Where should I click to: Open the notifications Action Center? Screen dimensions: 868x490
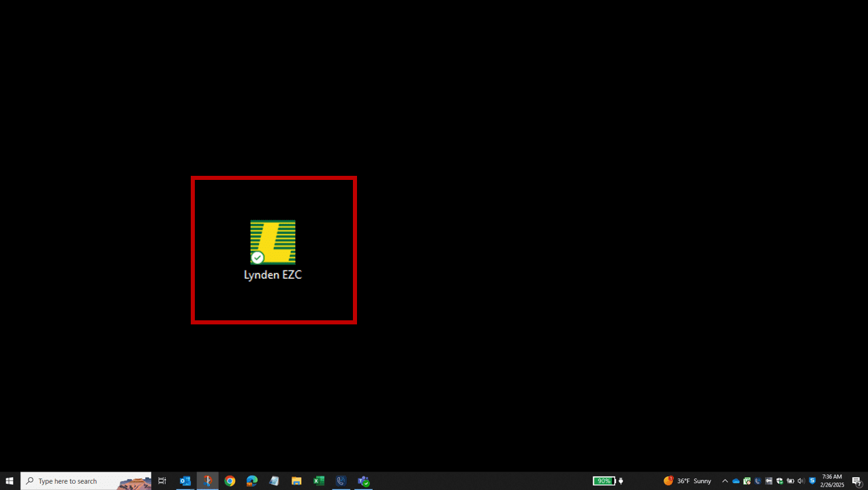857,481
